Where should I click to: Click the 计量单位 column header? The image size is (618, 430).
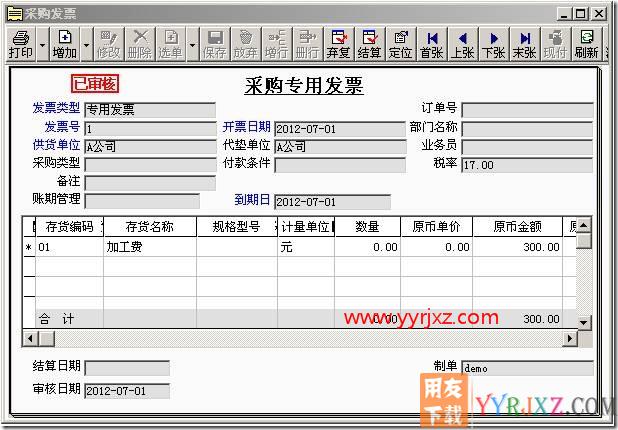point(306,227)
